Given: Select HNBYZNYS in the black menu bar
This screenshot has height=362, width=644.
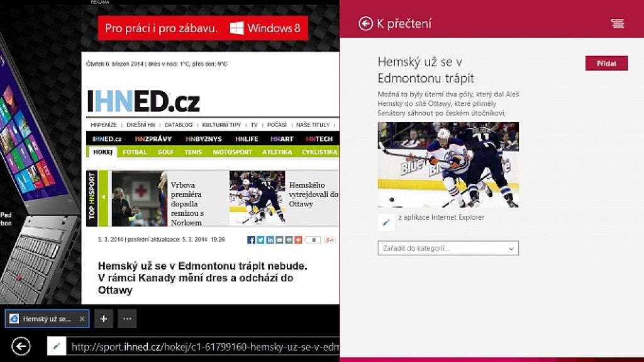Looking at the screenshot, I should point(203,139).
